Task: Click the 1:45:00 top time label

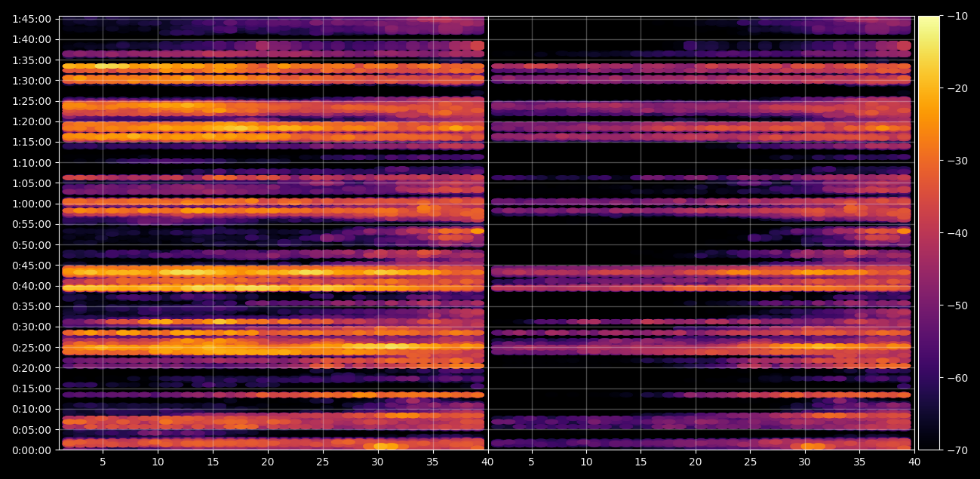Action: [x=32, y=19]
